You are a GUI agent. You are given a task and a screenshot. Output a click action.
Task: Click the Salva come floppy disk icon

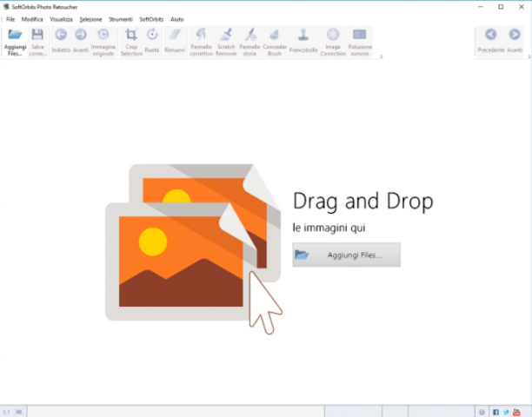(37, 35)
